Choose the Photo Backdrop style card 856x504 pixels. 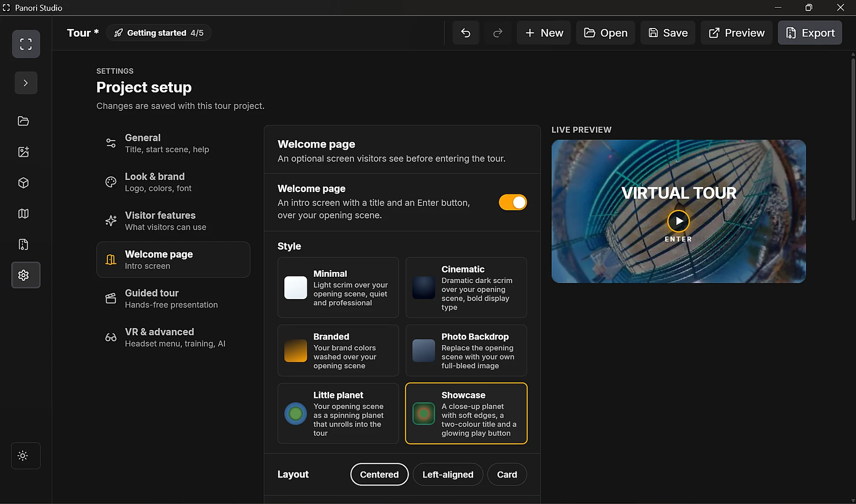[466, 350]
